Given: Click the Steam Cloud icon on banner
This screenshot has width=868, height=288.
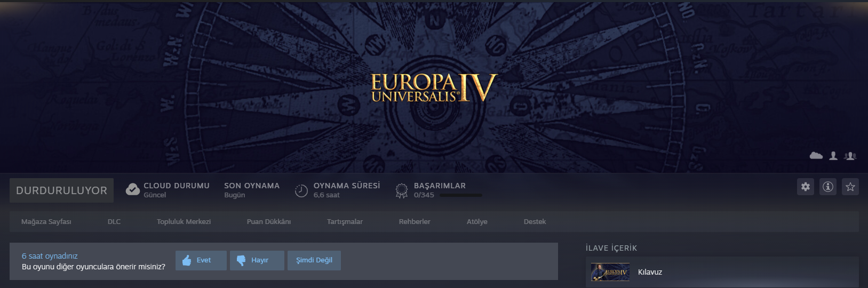Looking at the screenshot, I should [x=816, y=156].
